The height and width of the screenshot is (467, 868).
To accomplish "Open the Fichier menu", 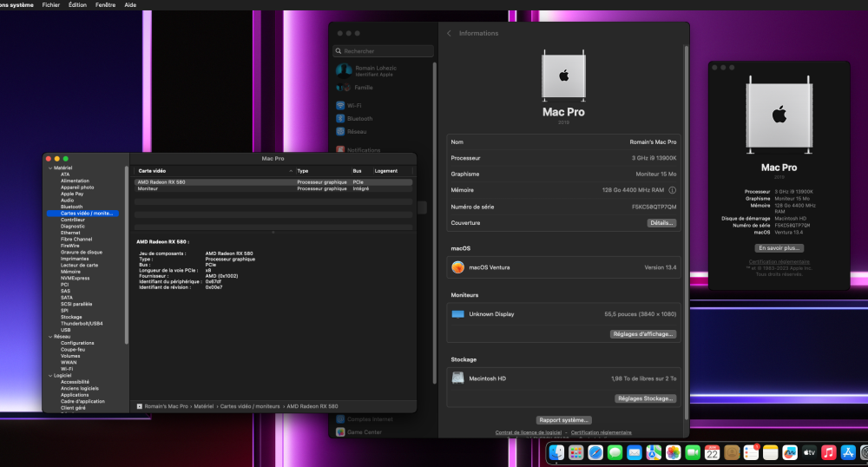I will (51, 5).
